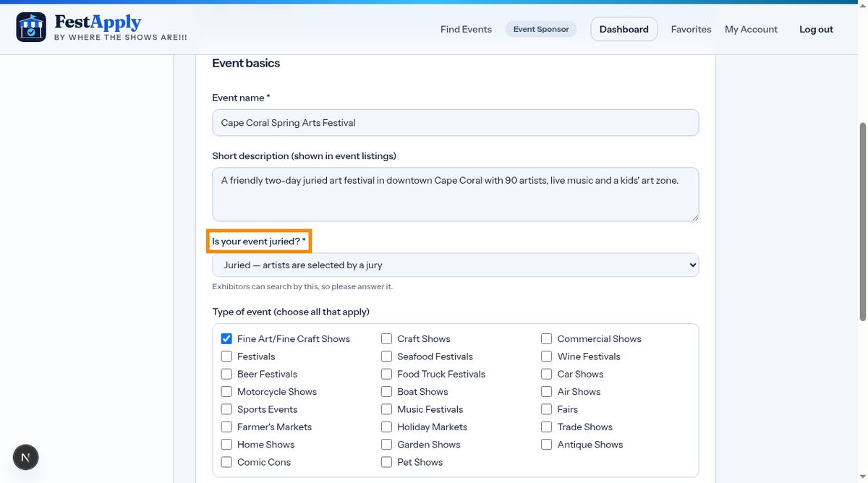Open the Dashboard tab
The height and width of the screenshot is (483, 868).
pos(624,29)
